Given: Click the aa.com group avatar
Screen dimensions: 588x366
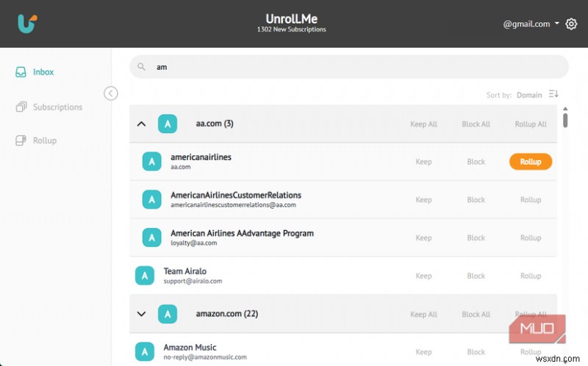Looking at the screenshot, I should [168, 123].
